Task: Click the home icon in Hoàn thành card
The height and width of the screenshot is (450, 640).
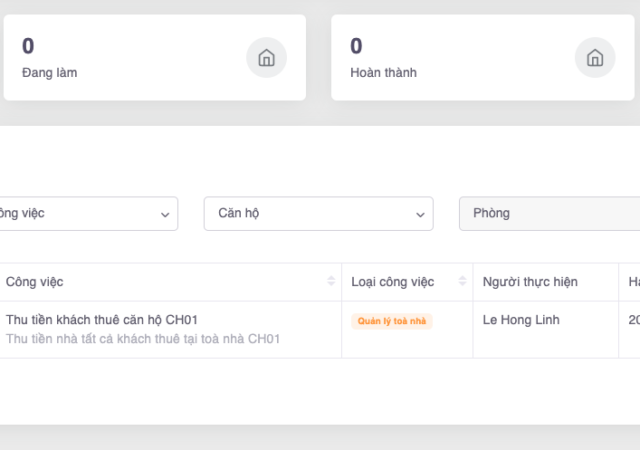Action: pos(595,58)
